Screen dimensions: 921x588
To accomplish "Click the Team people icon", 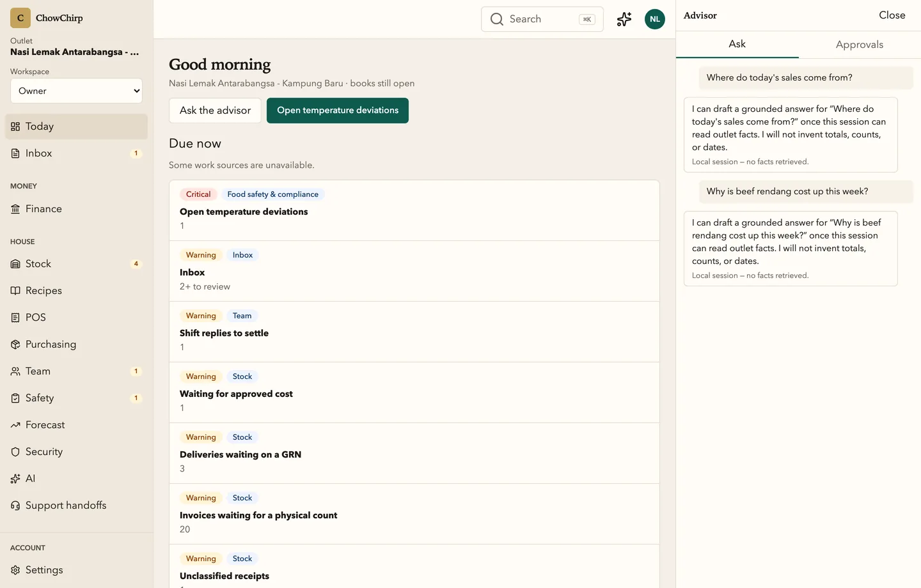I will pos(15,371).
